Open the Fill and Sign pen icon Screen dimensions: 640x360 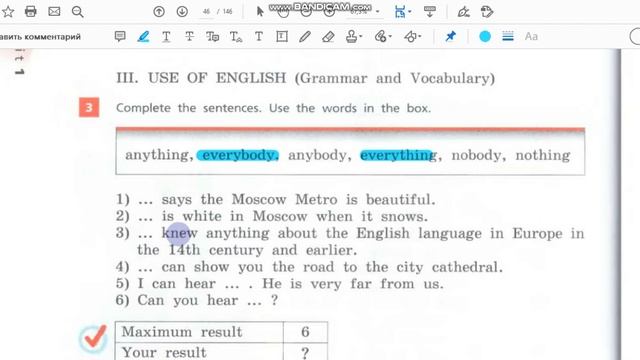(x=464, y=12)
